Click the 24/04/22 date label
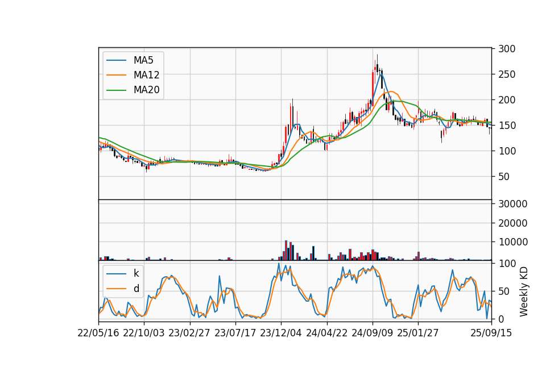The width and height of the screenshot is (546, 392). coord(326,333)
